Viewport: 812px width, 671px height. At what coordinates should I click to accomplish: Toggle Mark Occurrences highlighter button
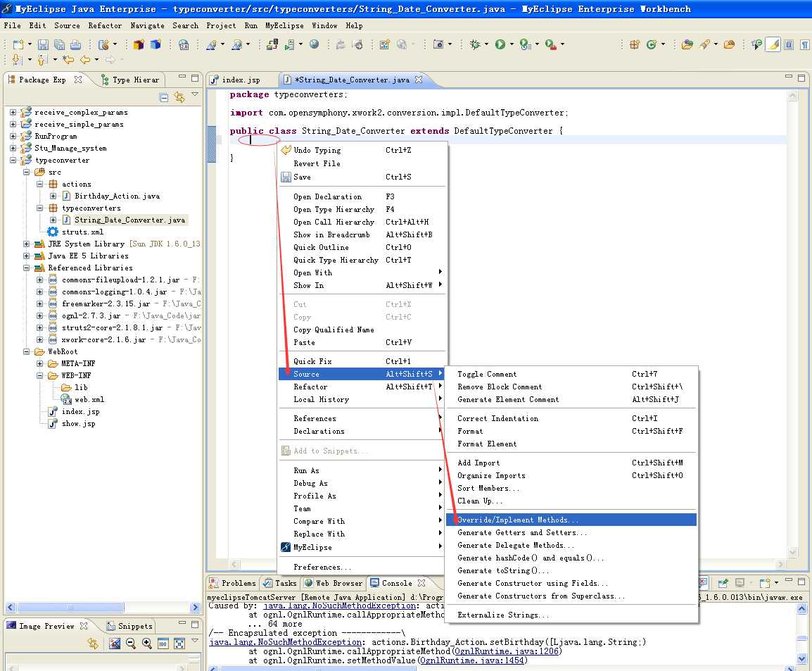pos(773,44)
